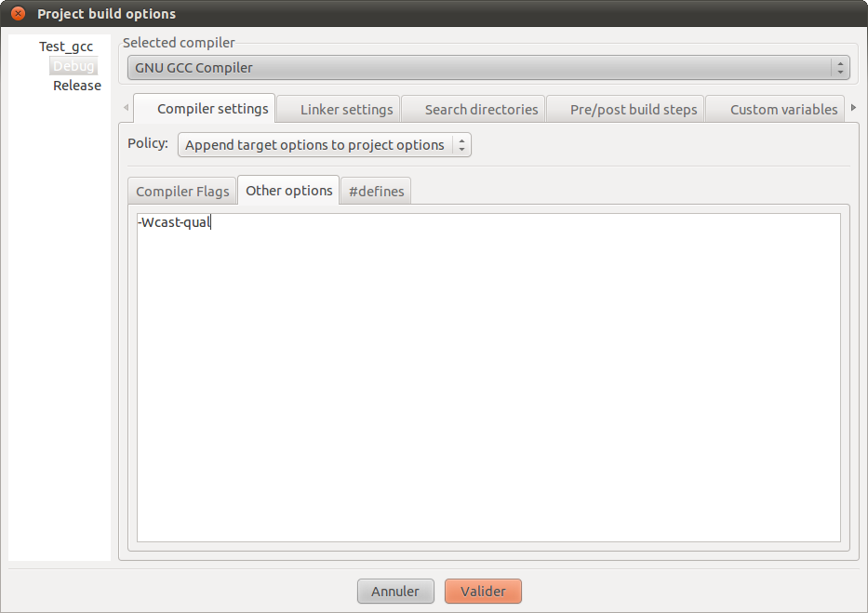The height and width of the screenshot is (613, 868).
Task: Click the Valider button
Action: point(483,591)
